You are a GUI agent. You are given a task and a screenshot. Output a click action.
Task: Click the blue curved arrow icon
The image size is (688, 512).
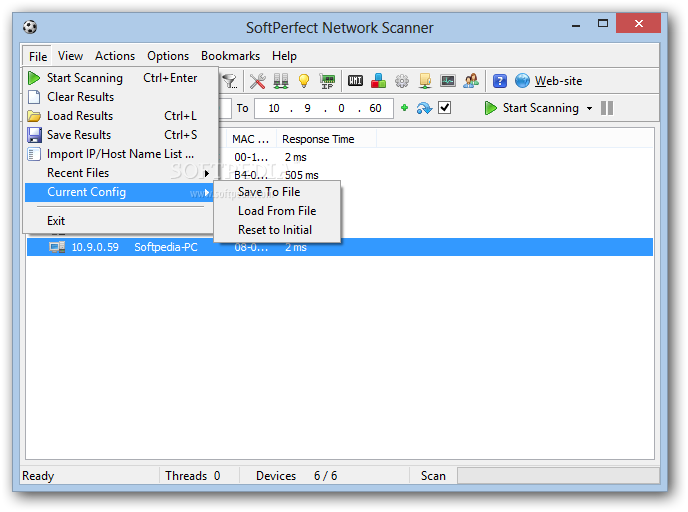(424, 108)
